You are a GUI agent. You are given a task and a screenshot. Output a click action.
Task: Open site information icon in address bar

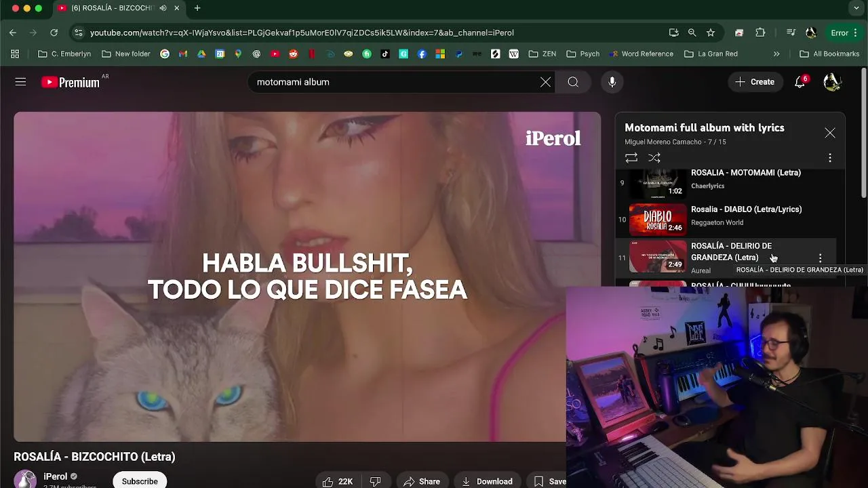79,33
